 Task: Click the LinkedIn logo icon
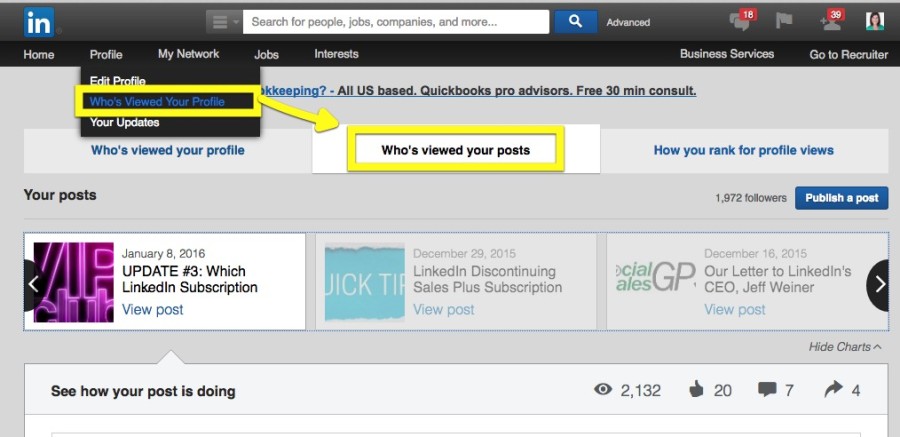[39, 22]
